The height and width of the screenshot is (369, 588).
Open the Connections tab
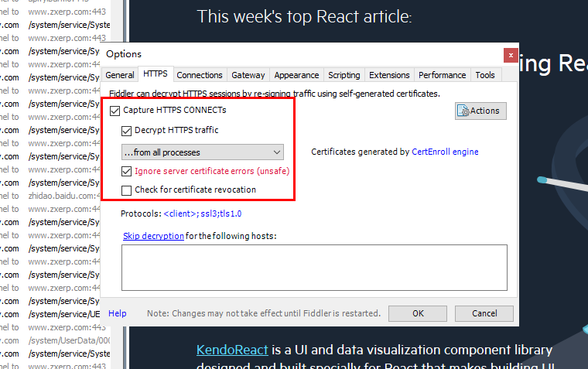point(200,75)
